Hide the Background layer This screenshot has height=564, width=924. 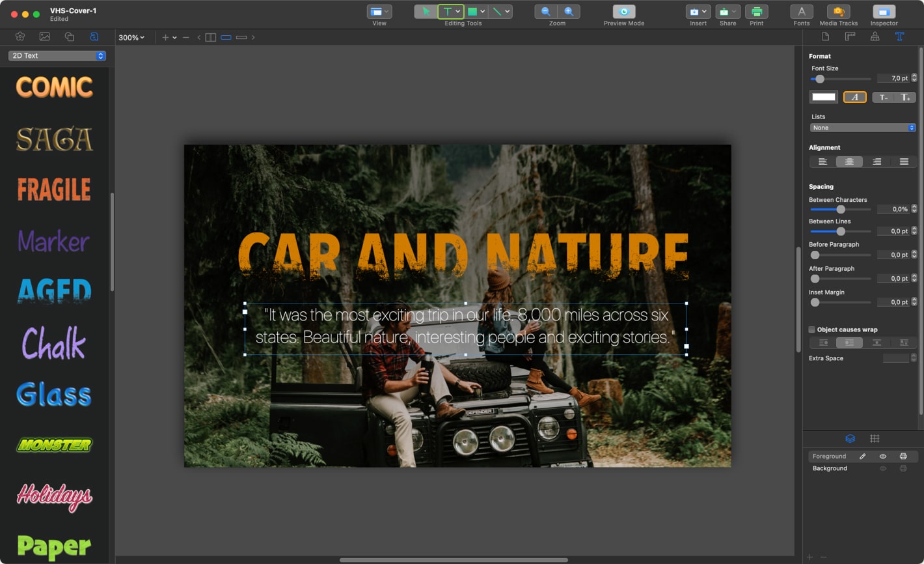[x=883, y=468]
